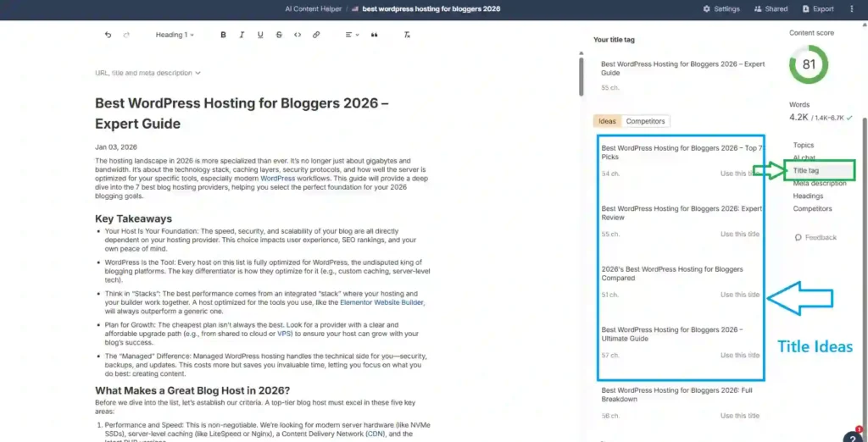Open the Shared options
This screenshot has height=442, width=868.
771,8
